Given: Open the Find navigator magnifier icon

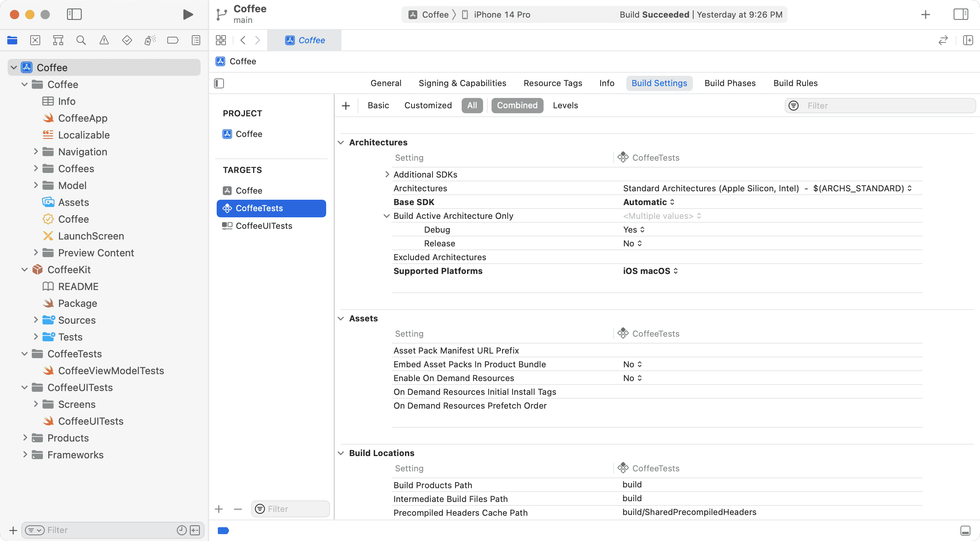Looking at the screenshot, I should 81,40.
